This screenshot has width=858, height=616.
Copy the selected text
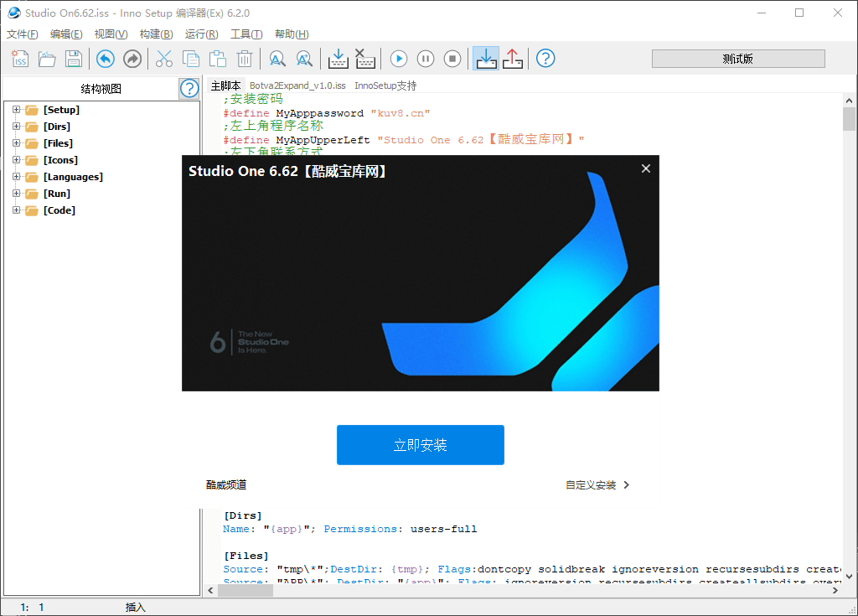pyautogui.click(x=190, y=59)
